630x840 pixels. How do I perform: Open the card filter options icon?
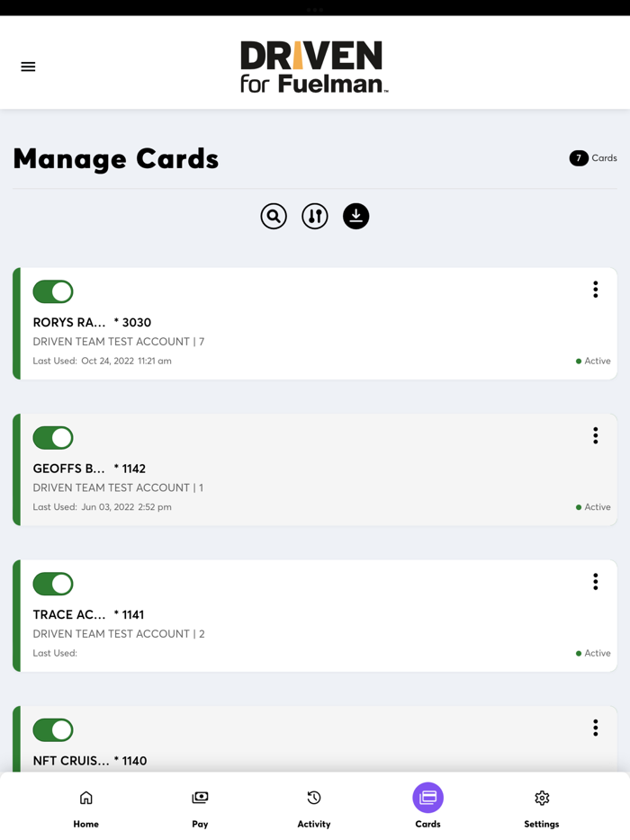[x=315, y=216]
